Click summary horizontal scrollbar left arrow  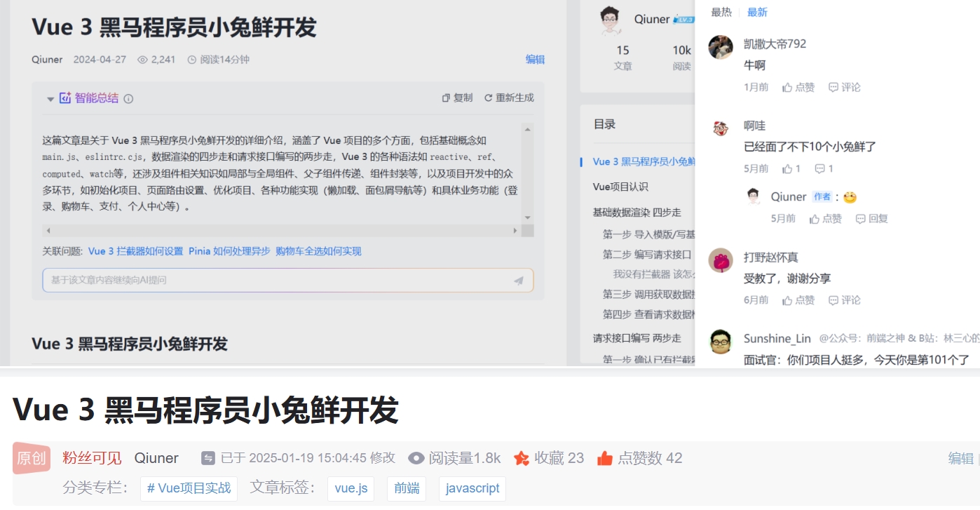coord(48,231)
